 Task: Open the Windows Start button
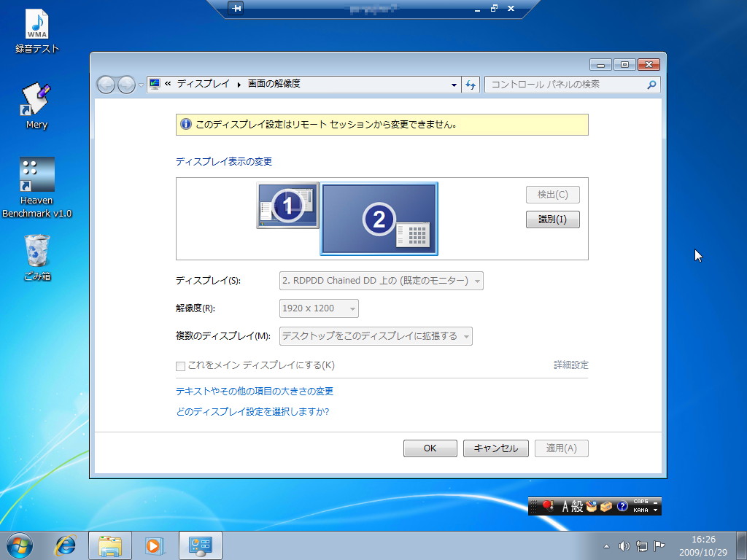point(20,545)
